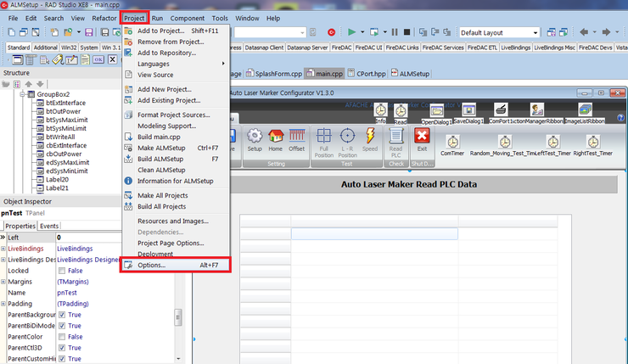This screenshot has height=364, width=628.
Task: Click the Read PLC ribbon button
Action: tap(395, 143)
